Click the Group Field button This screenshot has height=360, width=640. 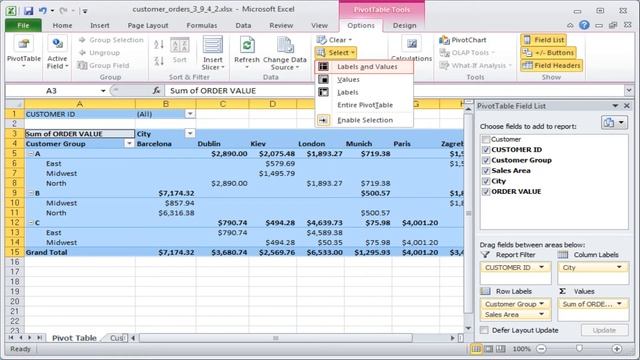(x=104, y=65)
